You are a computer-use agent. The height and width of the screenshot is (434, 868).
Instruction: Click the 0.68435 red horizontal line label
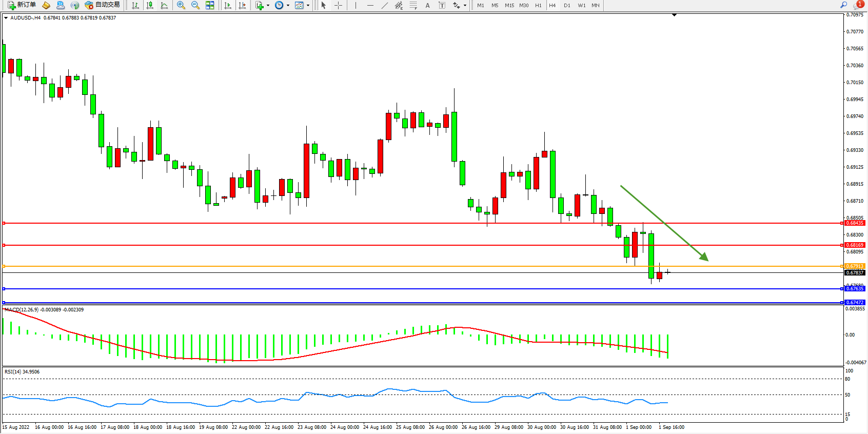pyautogui.click(x=854, y=223)
